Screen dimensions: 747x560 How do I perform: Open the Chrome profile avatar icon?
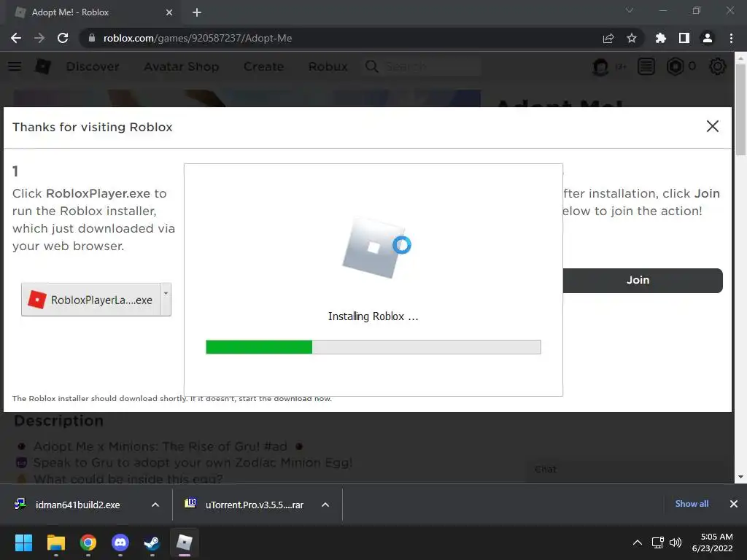tap(708, 38)
